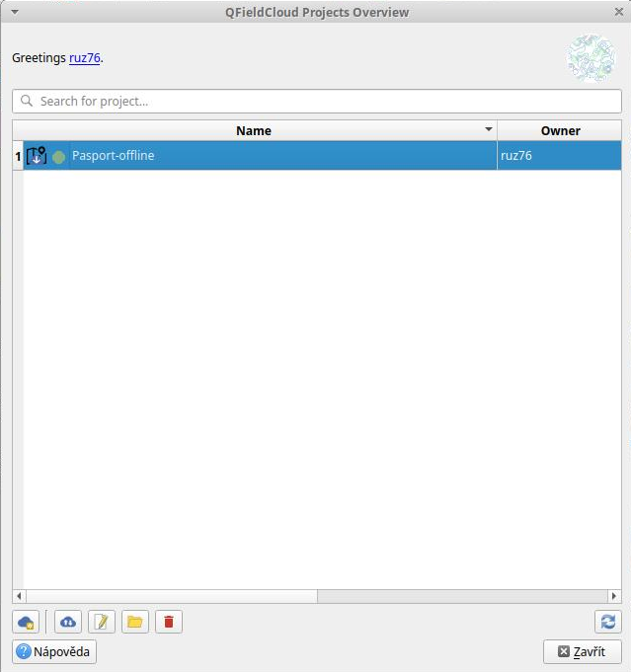The height and width of the screenshot is (672, 631).
Task: Open the edit project properties icon
Action: (x=102, y=622)
